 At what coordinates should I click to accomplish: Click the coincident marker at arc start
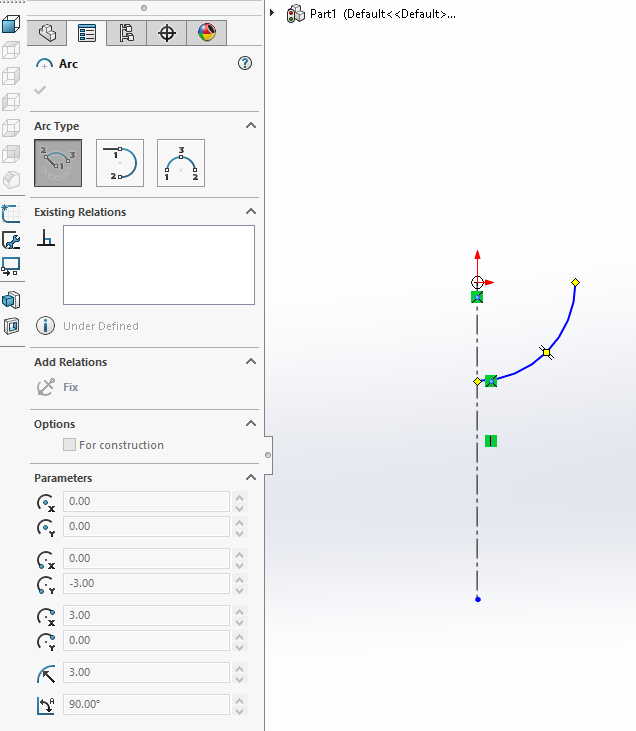491,381
